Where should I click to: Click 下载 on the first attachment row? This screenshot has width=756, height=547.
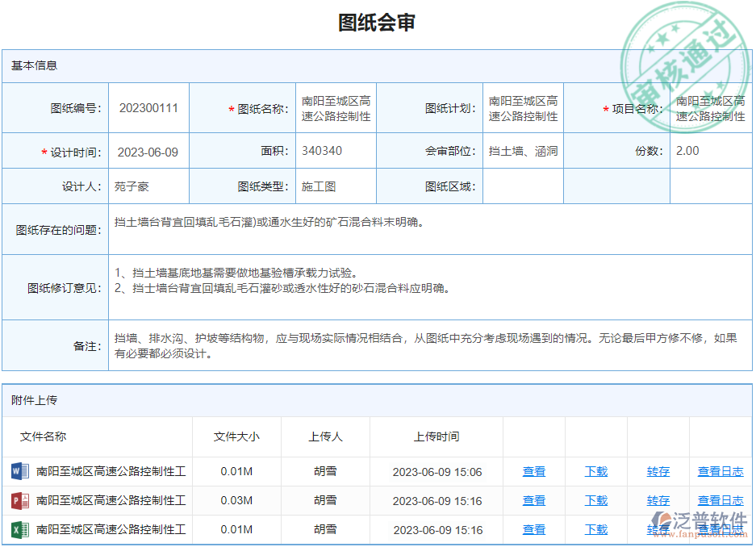coord(595,471)
